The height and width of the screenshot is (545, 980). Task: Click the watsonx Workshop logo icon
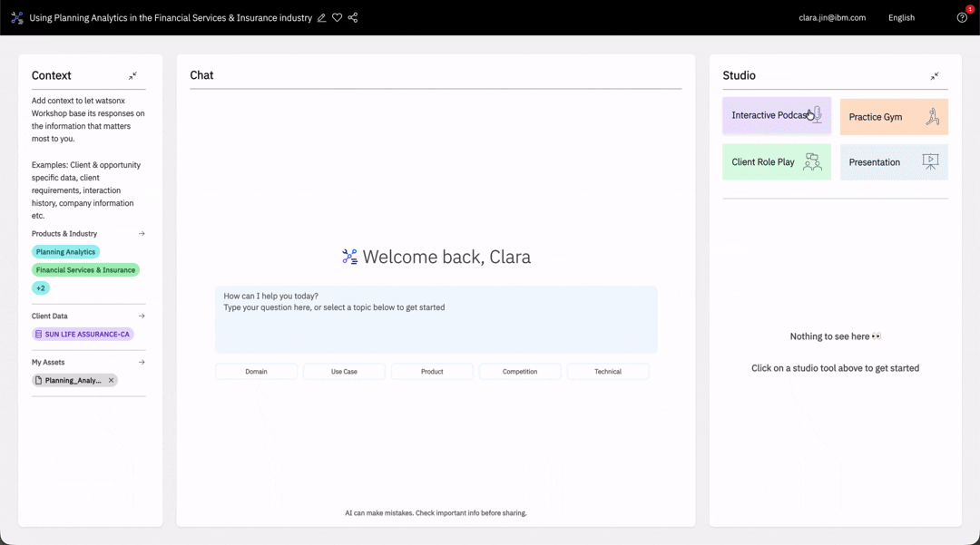coord(17,17)
